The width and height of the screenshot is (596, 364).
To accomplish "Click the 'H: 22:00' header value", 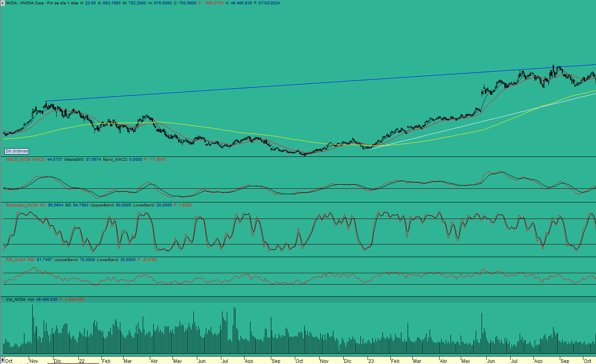I will 88,3.
